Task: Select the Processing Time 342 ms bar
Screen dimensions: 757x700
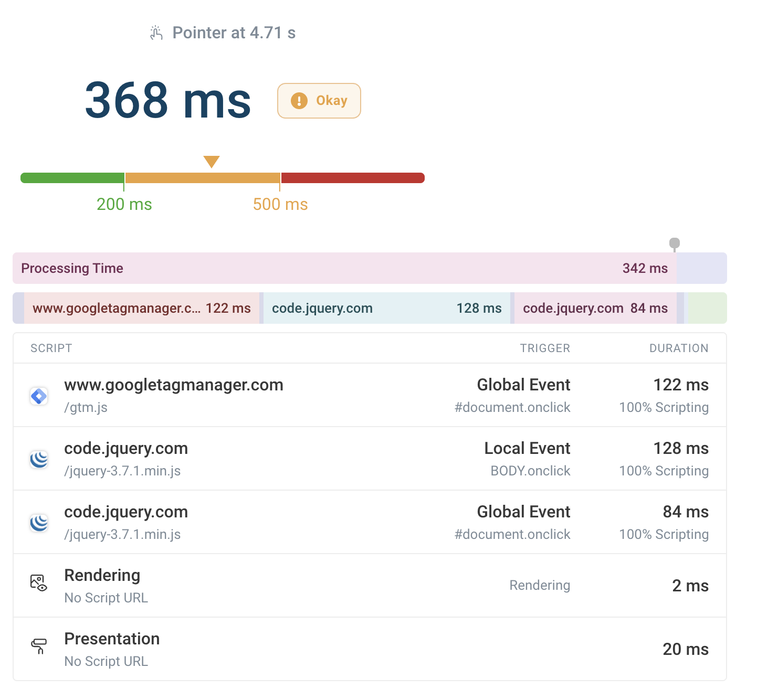Action: tap(344, 268)
